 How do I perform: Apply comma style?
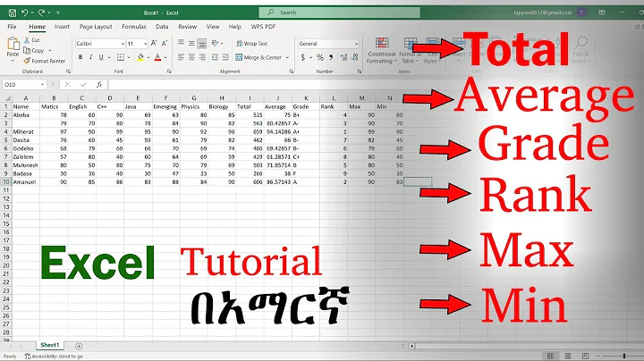(x=331, y=57)
